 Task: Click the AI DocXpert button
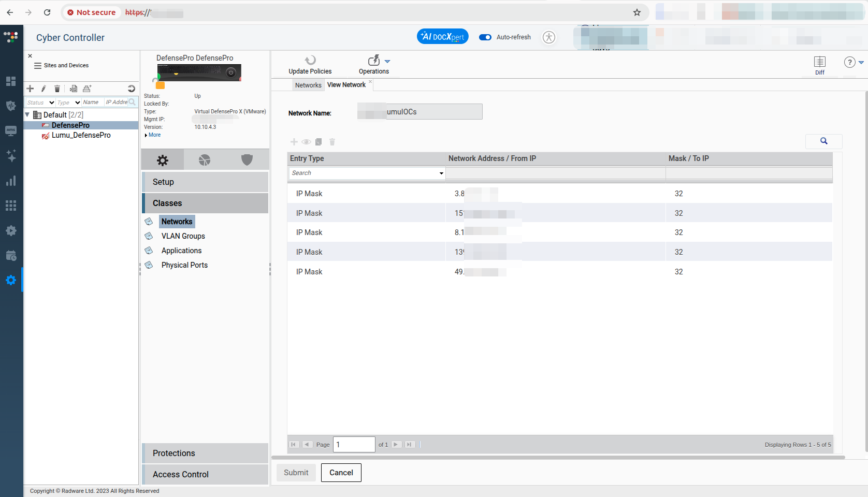coord(442,37)
